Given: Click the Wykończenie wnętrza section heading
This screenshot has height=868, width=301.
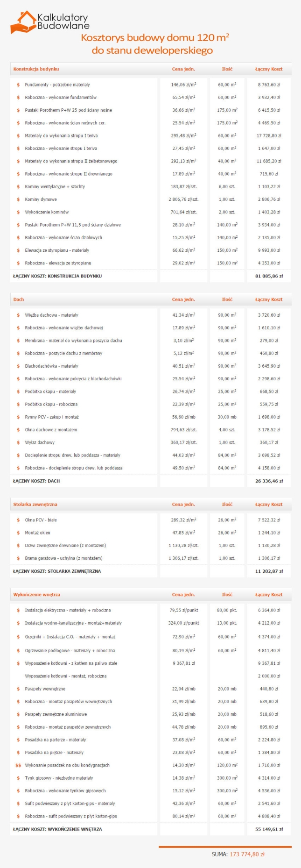Looking at the screenshot, I should pyautogui.click(x=36, y=595).
